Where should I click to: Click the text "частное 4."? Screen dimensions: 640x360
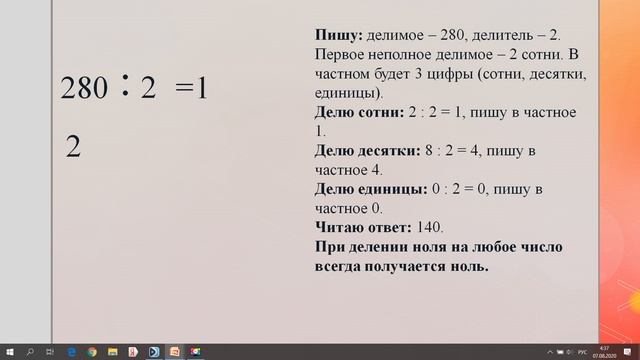(349, 170)
